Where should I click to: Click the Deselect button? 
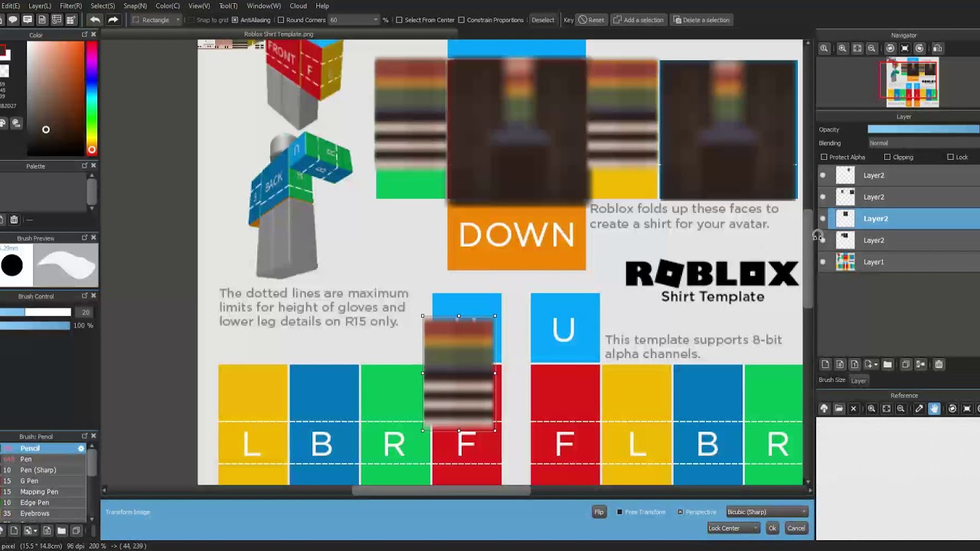[x=543, y=20]
